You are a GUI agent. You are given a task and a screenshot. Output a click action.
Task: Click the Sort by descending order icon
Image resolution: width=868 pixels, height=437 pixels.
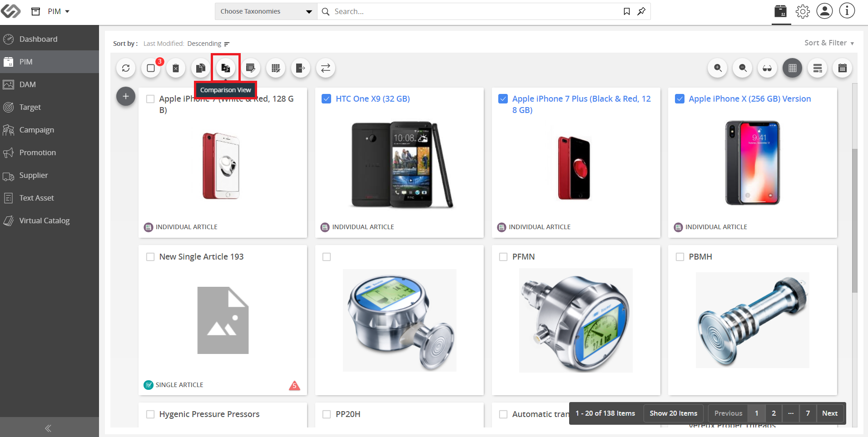(x=227, y=44)
